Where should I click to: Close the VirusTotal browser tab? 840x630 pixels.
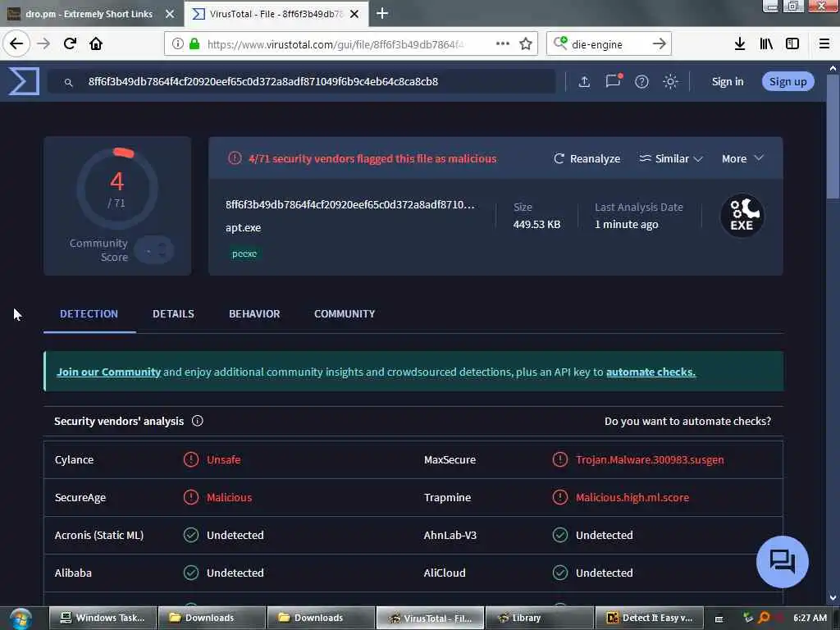tap(354, 14)
